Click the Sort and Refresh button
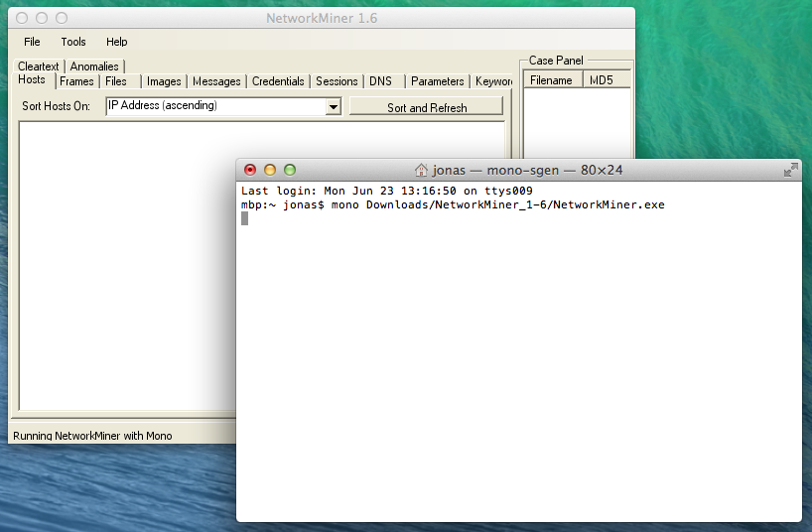Screen dimensions: 812x532 (426, 107)
